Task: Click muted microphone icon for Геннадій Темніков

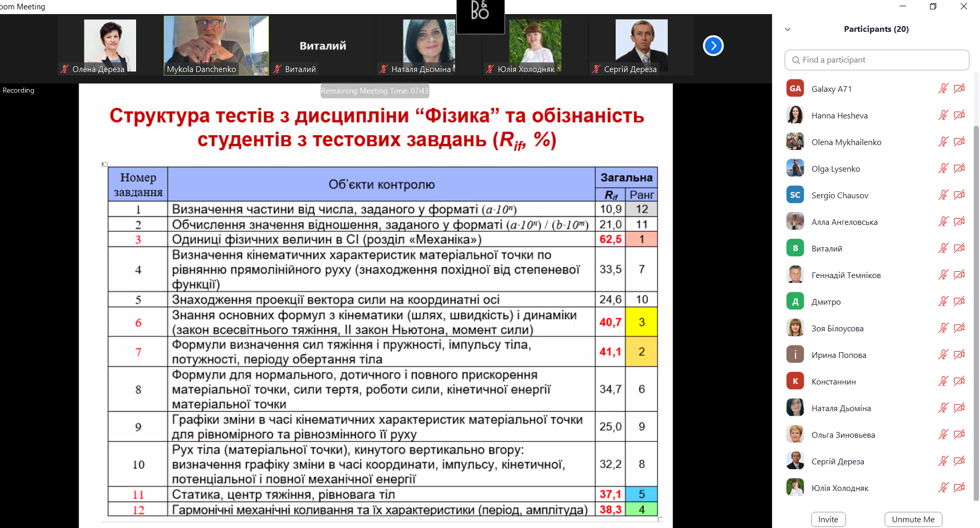Action: (943, 275)
